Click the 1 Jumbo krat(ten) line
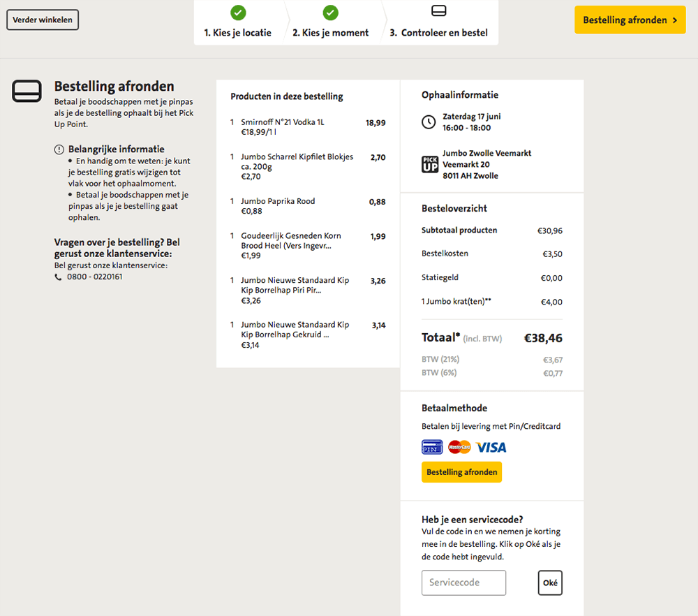 click(x=492, y=302)
